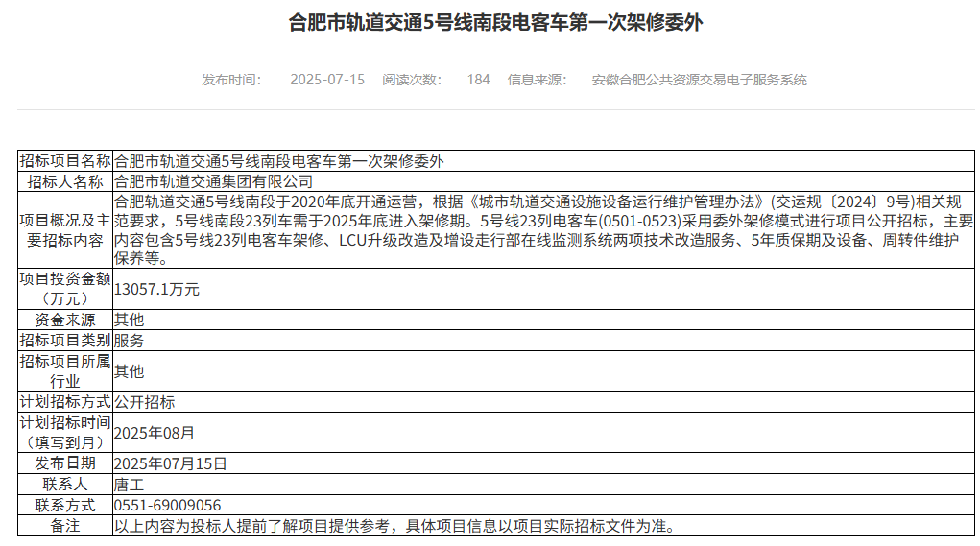Click the read count value 184

[x=478, y=80]
